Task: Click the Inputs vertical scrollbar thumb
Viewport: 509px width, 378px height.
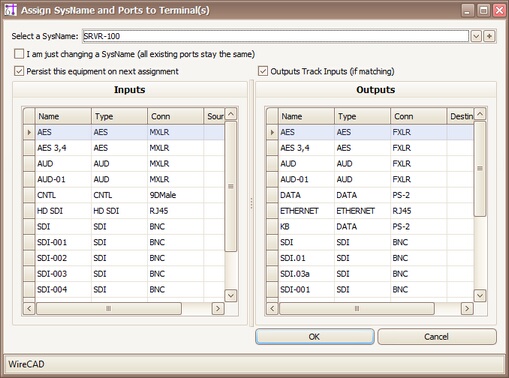Action: coord(231,186)
